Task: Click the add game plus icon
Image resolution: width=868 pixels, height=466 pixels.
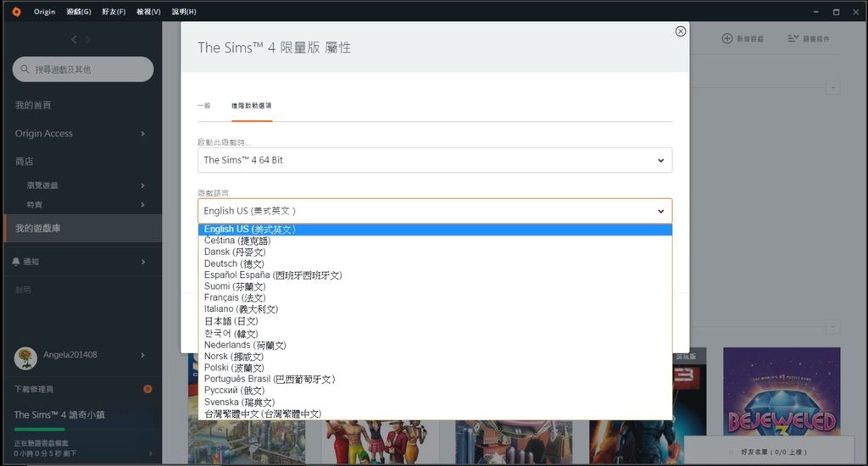Action: point(726,38)
